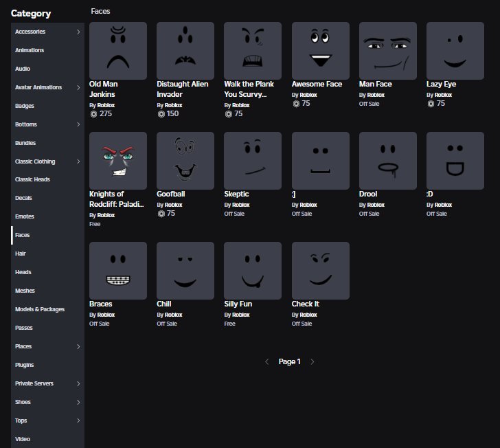Image resolution: width=500 pixels, height=448 pixels.
Task: Open the Braces title link
Action: [x=100, y=304]
